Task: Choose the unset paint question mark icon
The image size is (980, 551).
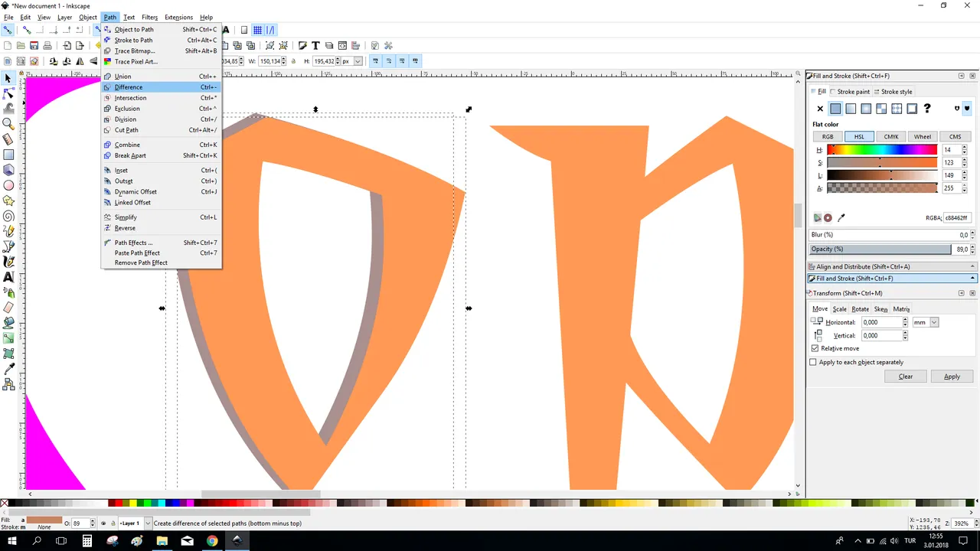Action: (927, 109)
